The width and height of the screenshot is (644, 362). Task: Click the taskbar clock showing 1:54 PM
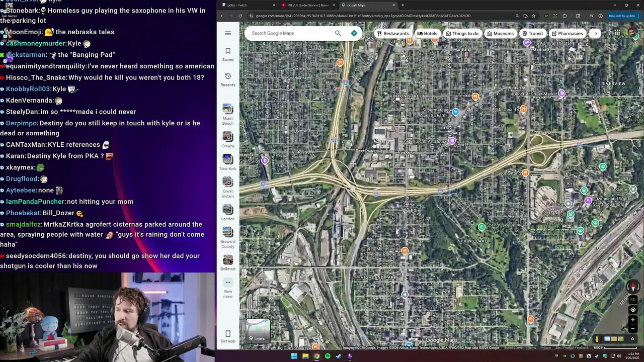tap(631, 356)
